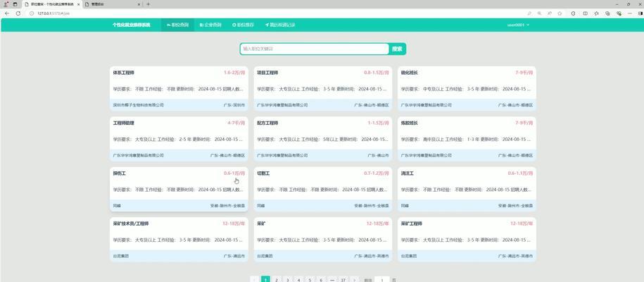The width and height of the screenshot is (644, 282).
Task: Click the browser back arrow
Action: tap(8, 13)
